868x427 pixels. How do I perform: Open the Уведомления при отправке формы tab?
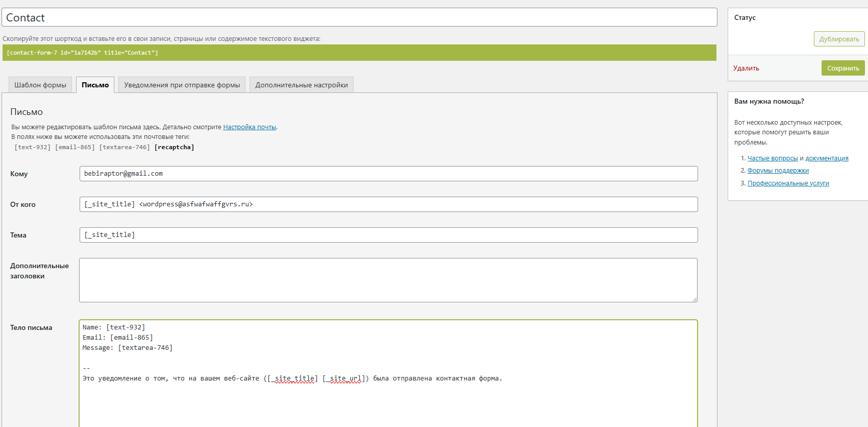click(182, 85)
